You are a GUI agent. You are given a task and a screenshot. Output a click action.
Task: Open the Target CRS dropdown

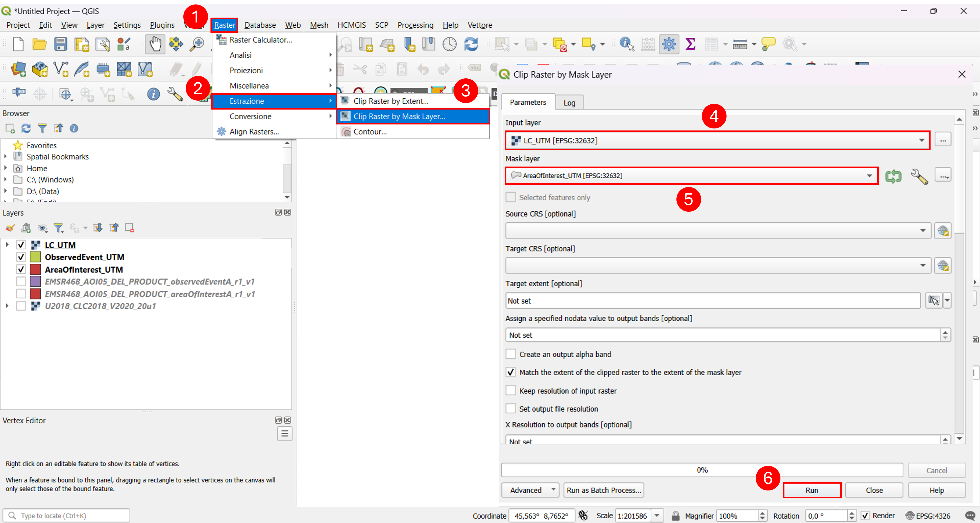tap(718, 265)
